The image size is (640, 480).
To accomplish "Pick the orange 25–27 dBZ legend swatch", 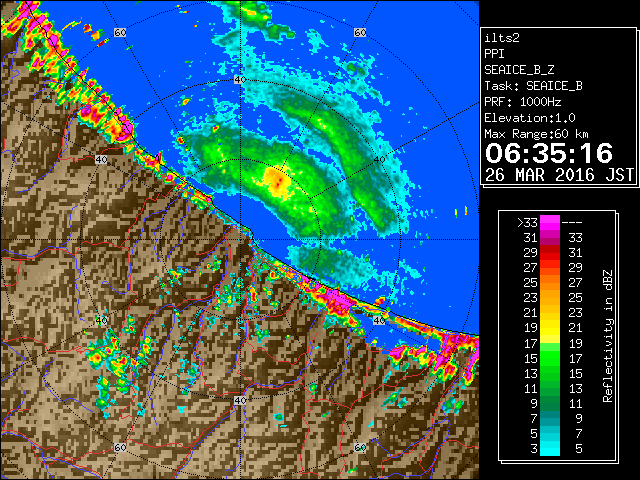I will click(550, 283).
